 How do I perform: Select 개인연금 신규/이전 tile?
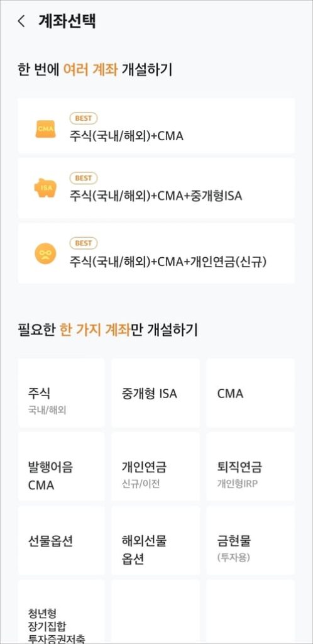(x=155, y=467)
